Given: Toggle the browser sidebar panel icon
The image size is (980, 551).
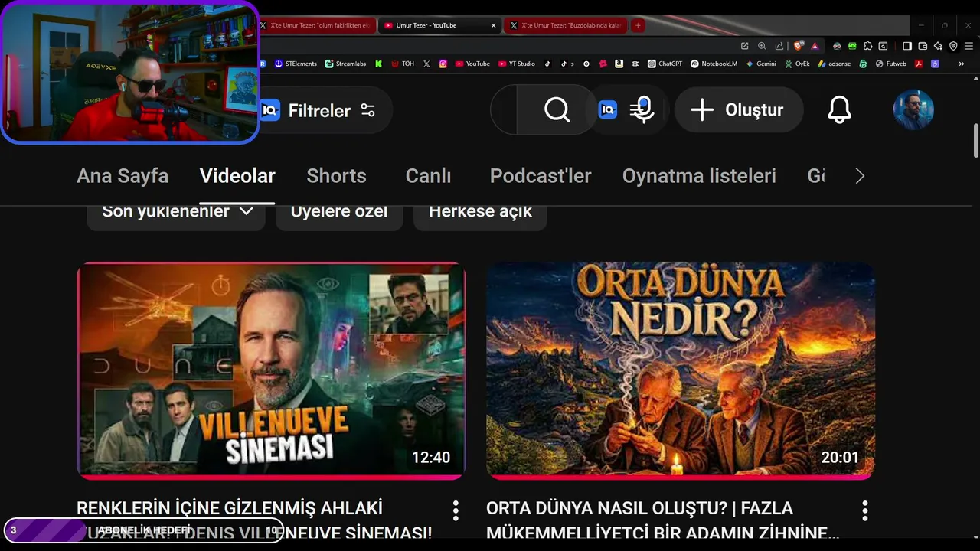Looking at the screenshot, I should (907, 46).
